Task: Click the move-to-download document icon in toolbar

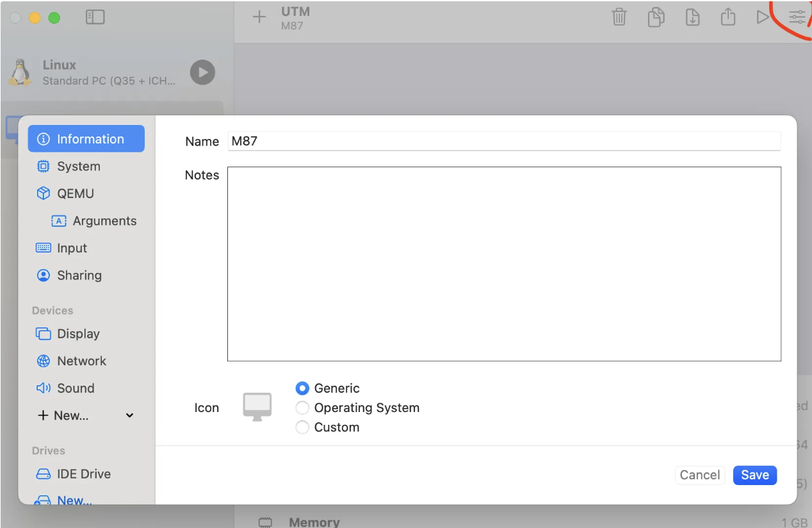Action: (x=692, y=17)
